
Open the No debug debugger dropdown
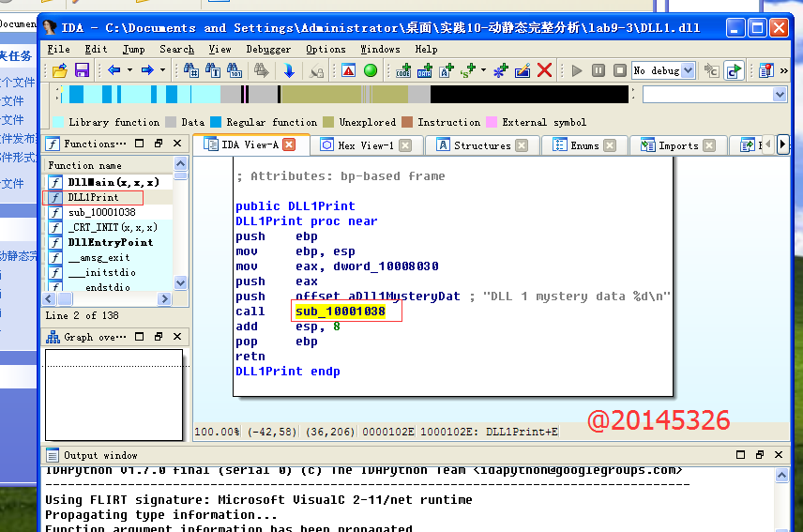tap(688, 70)
